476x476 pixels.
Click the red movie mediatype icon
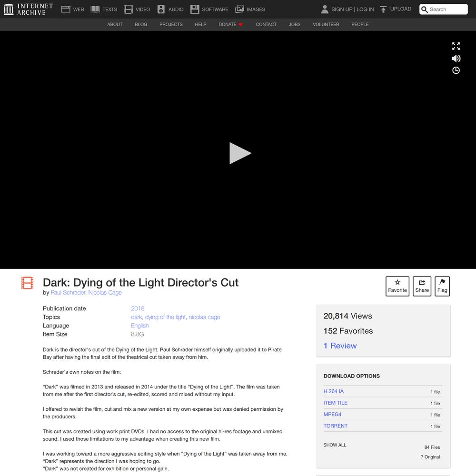(27, 283)
